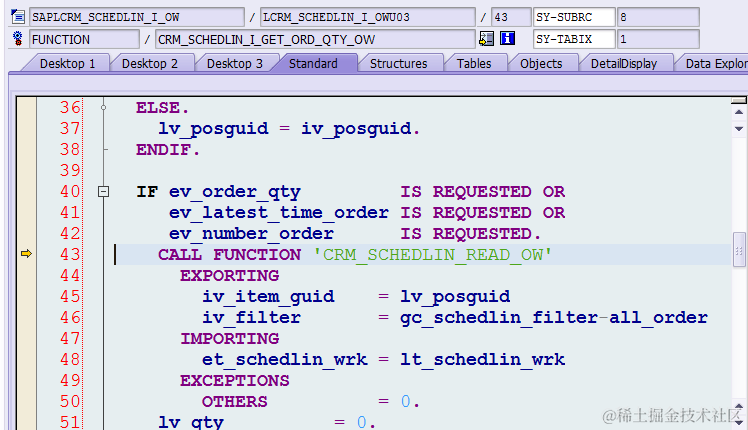
Task: Click line number 51 in the gutter
Action: (70, 422)
